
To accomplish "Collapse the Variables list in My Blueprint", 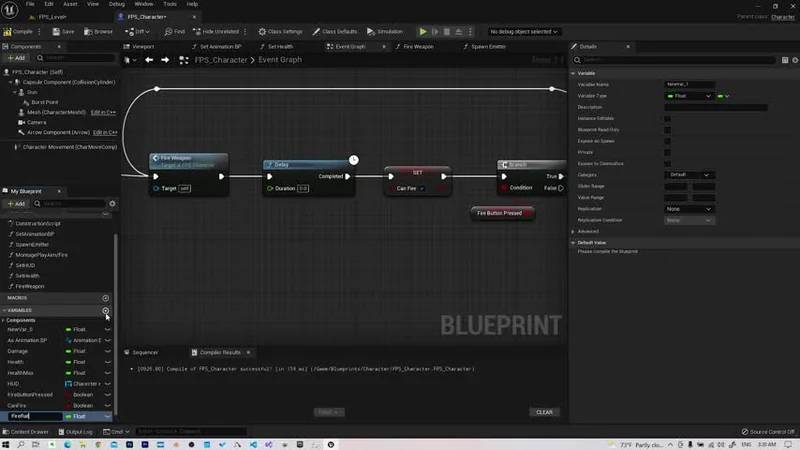I will click(x=4, y=310).
